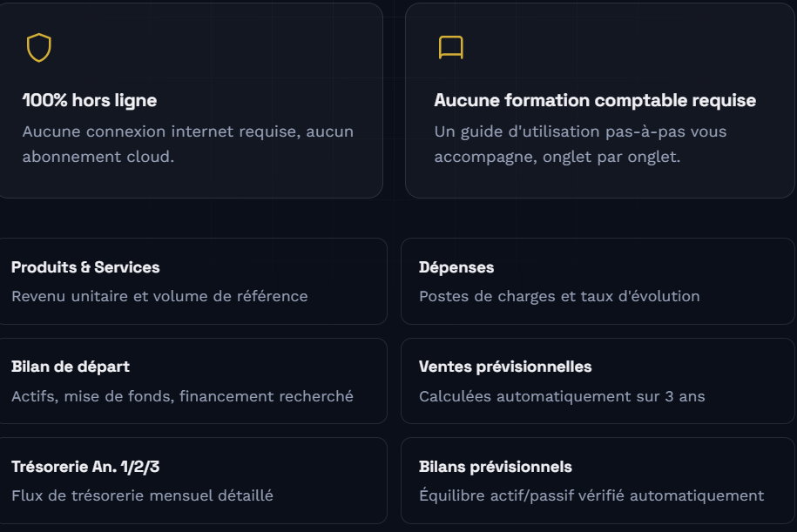Select the Ventes prévisionnelles card
This screenshot has height=532, width=797.
[598, 381]
